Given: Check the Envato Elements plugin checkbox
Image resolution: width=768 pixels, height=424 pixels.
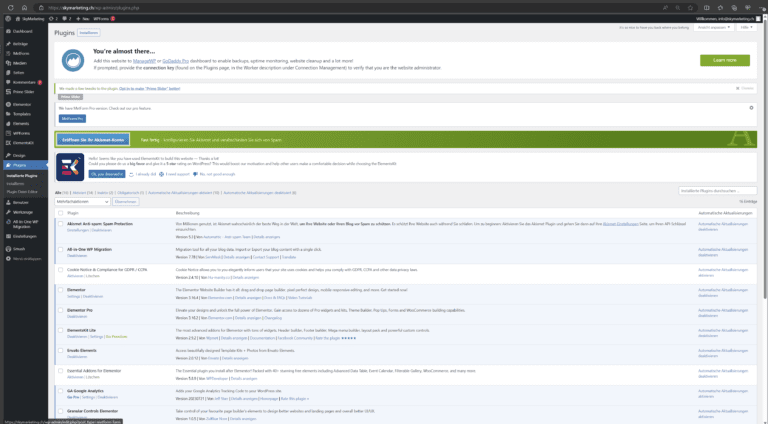Looking at the screenshot, I should [61, 351].
